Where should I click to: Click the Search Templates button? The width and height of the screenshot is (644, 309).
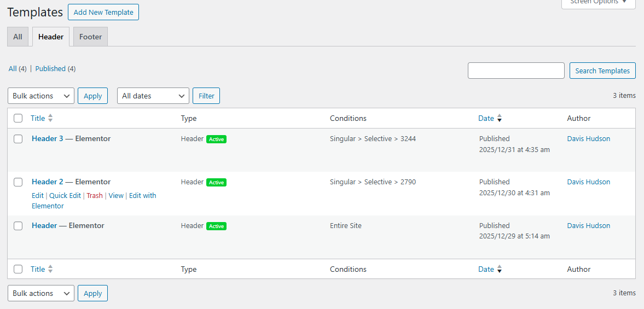coord(602,71)
